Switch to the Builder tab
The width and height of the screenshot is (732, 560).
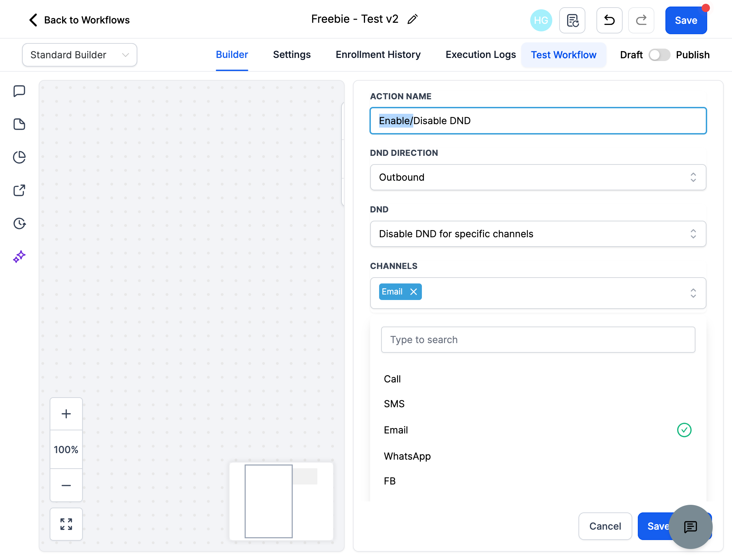232,54
